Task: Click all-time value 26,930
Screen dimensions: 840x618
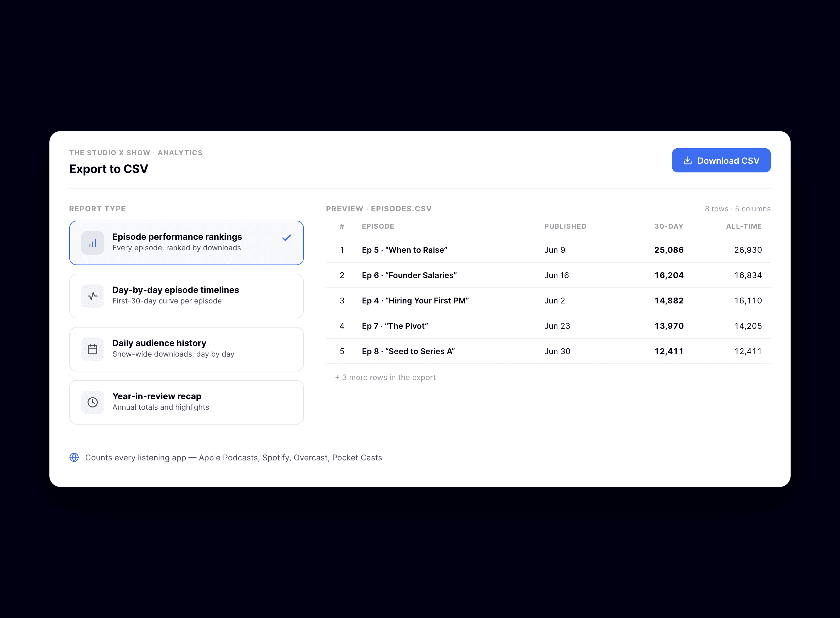Action: coord(748,250)
